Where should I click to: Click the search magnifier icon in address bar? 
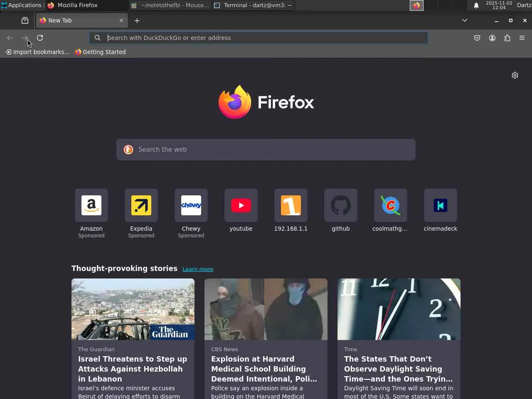point(97,38)
